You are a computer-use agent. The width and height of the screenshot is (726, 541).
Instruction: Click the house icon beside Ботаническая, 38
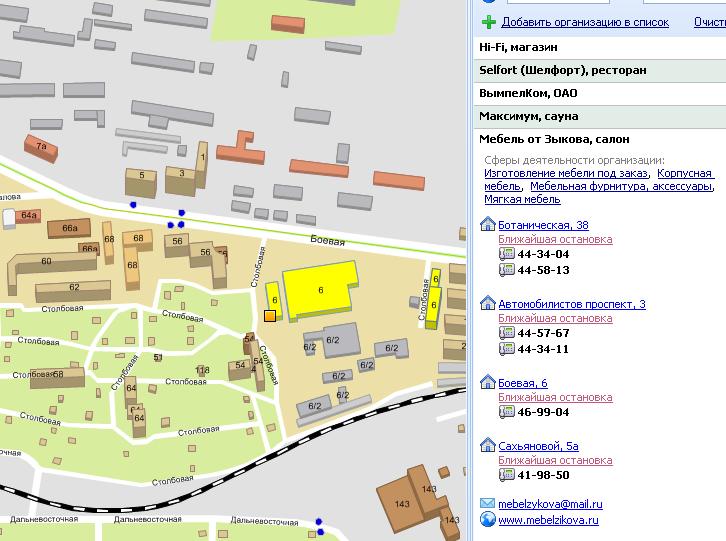pyautogui.click(x=488, y=225)
